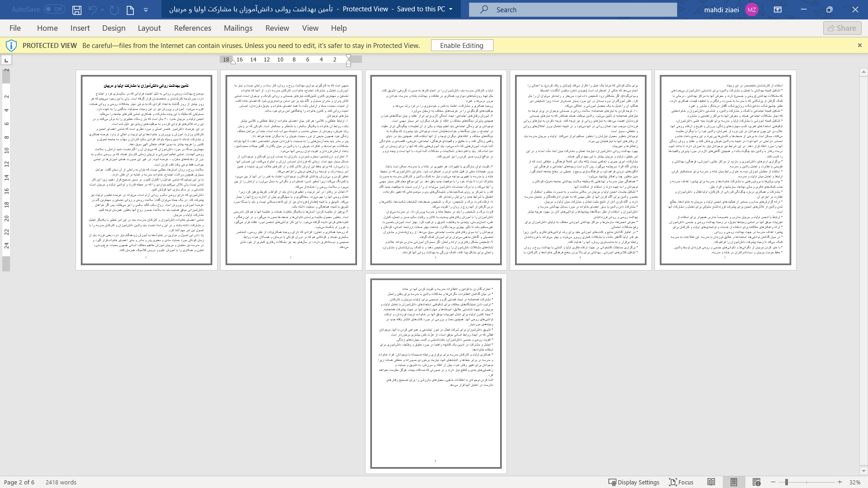Viewport: 868px width, 488px height.
Task: Switch to Read Mode view
Action: tap(711, 482)
